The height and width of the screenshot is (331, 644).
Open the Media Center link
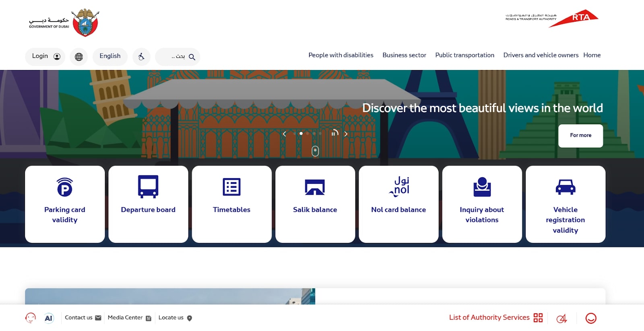pyautogui.click(x=130, y=318)
